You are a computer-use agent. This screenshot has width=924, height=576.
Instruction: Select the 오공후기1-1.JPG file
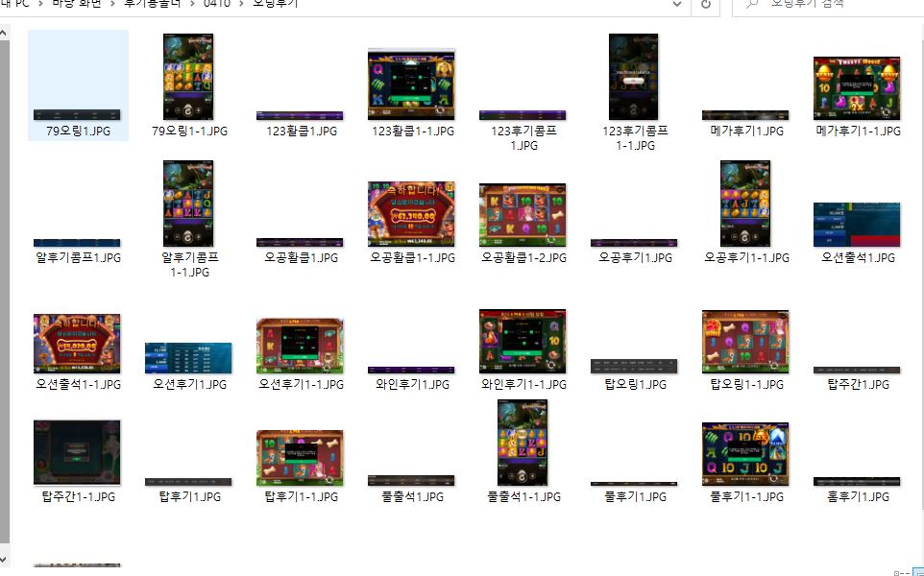(745, 204)
